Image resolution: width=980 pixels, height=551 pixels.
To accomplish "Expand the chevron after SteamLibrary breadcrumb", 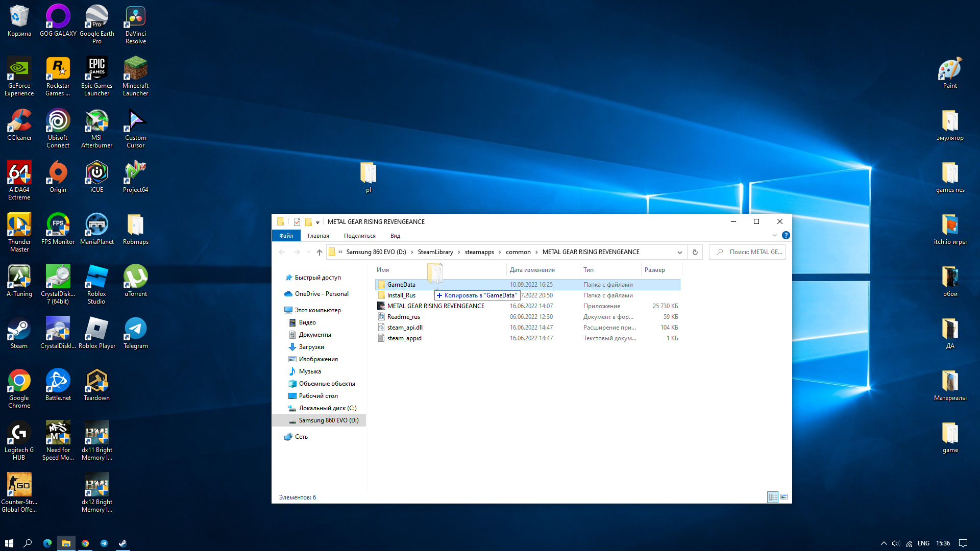I will [459, 252].
